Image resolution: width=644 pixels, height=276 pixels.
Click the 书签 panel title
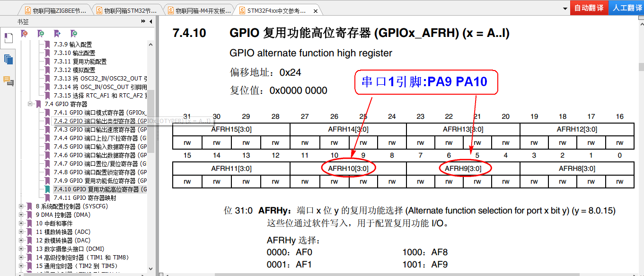23,21
